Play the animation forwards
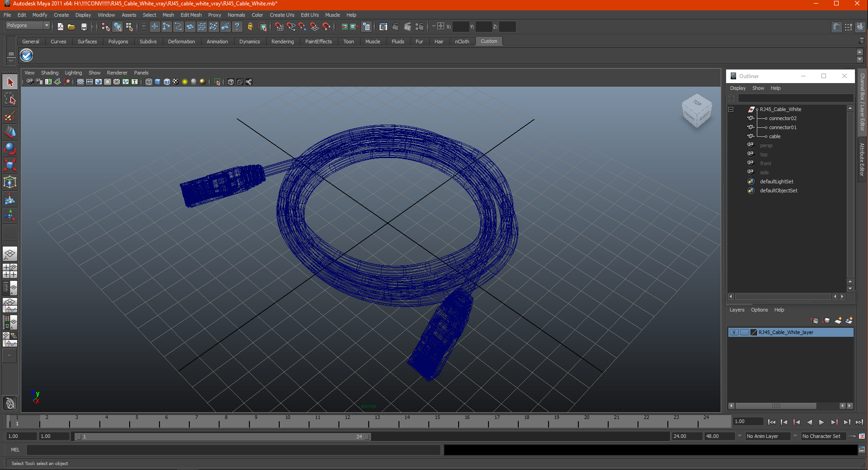Screen dimensions: 868x470 tap(821, 422)
